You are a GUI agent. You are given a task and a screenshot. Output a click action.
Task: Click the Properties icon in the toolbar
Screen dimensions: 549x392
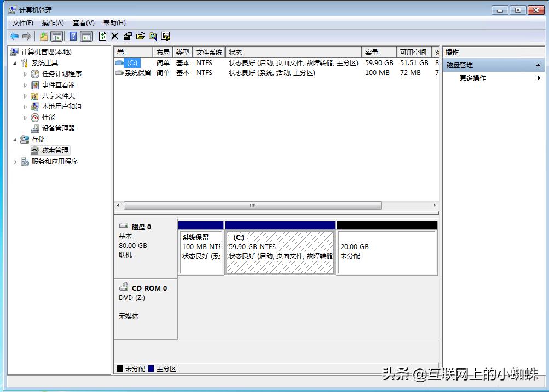tap(128, 36)
